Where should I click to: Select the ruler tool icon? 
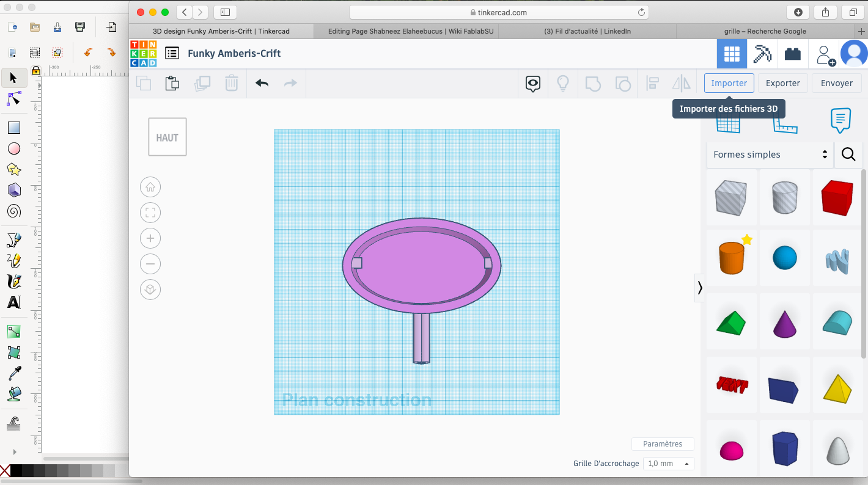(x=785, y=125)
